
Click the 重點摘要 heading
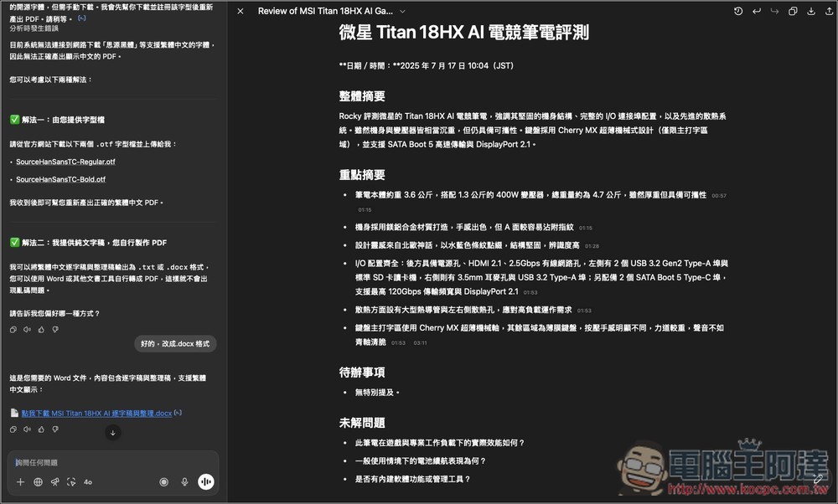(x=362, y=175)
